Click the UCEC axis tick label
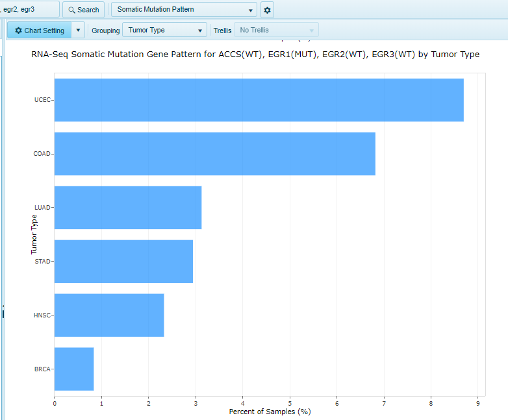 [42, 100]
